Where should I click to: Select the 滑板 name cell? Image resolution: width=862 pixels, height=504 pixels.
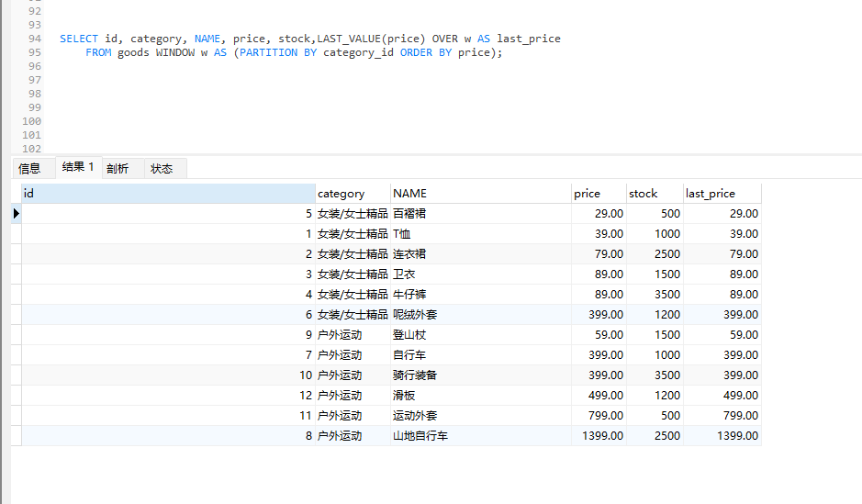[x=481, y=395]
